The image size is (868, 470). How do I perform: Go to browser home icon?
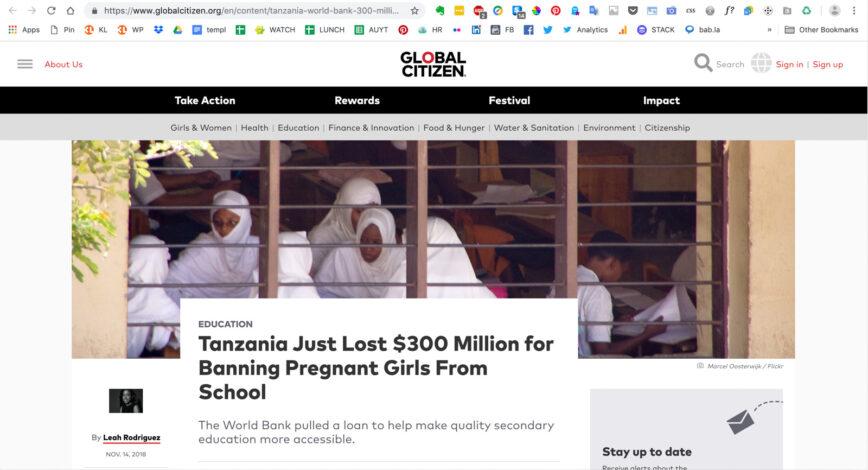pos(70,11)
